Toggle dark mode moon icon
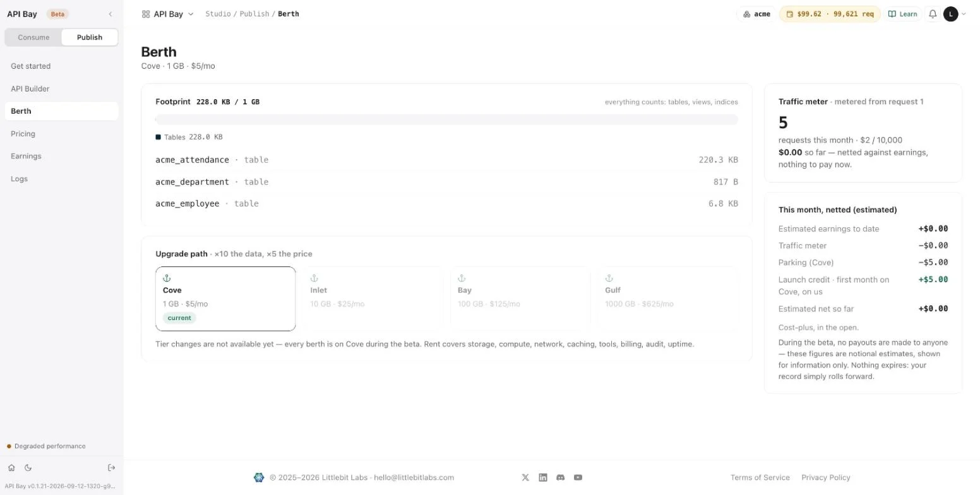The image size is (980, 495). 28,468
